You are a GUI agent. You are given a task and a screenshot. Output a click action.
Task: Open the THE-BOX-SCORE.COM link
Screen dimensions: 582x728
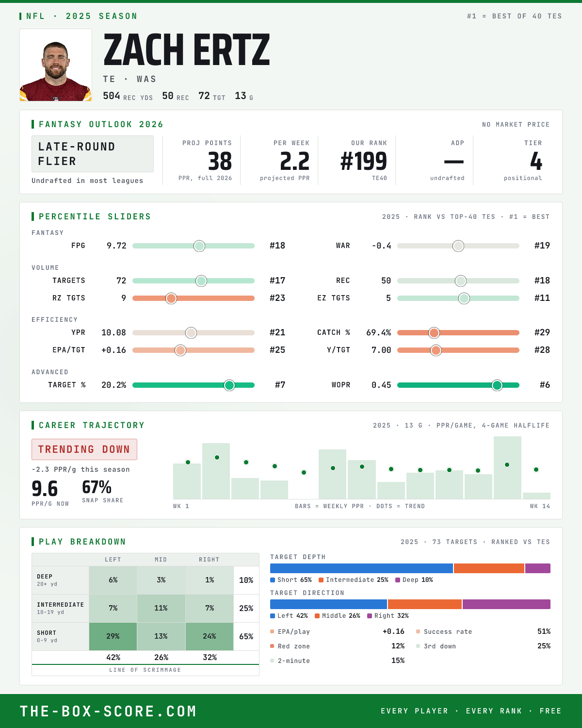pos(108,711)
